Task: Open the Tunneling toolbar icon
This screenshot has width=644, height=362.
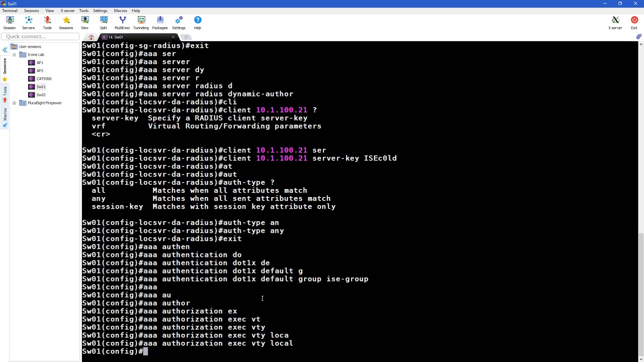Action: (x=141, y=23)
